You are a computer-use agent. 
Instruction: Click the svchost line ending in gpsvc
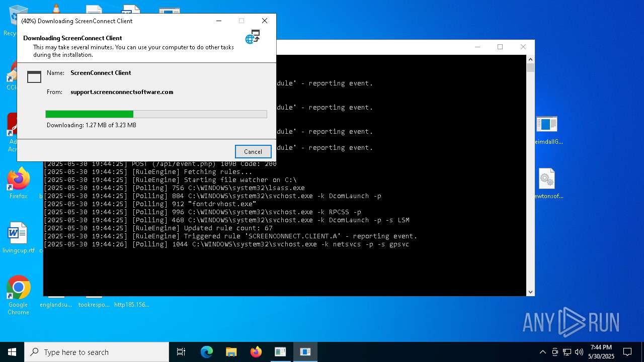tap(226, 244)
